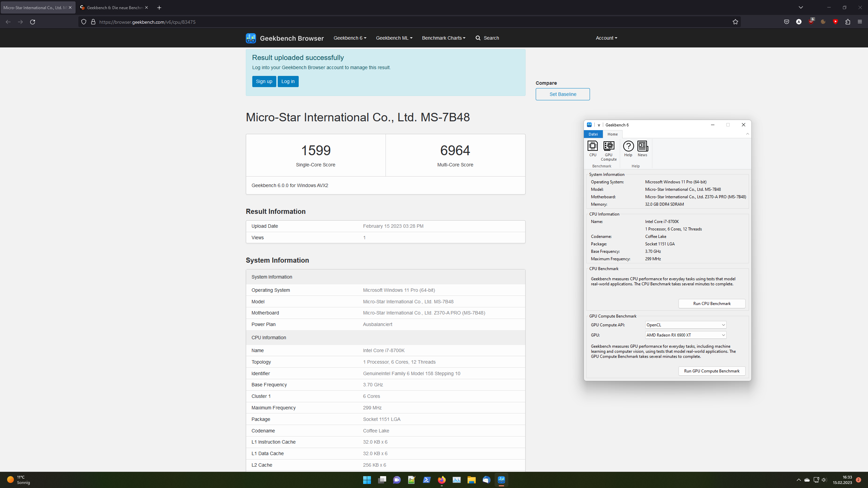The height and width of the screenshot is (488, 868).
Task: Switch to Geekbench 6 news browser tab
Action: click(114, 7)
